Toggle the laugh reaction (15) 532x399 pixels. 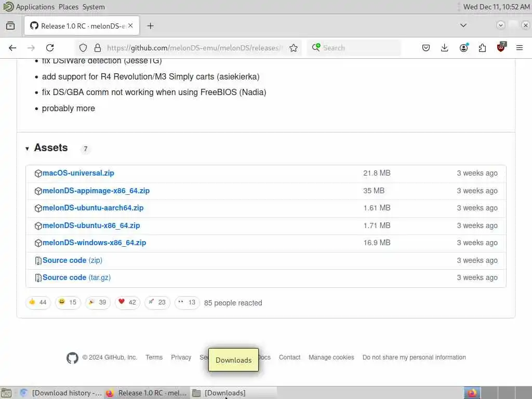[68, 302]
